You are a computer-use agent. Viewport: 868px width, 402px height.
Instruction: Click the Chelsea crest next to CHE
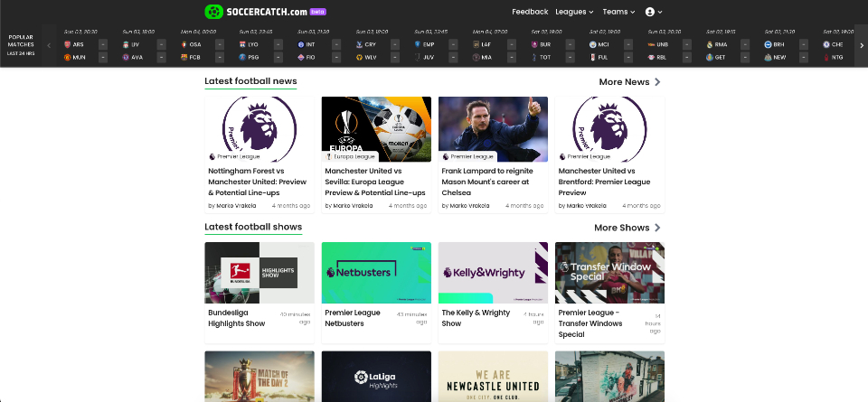click(826, 44)
